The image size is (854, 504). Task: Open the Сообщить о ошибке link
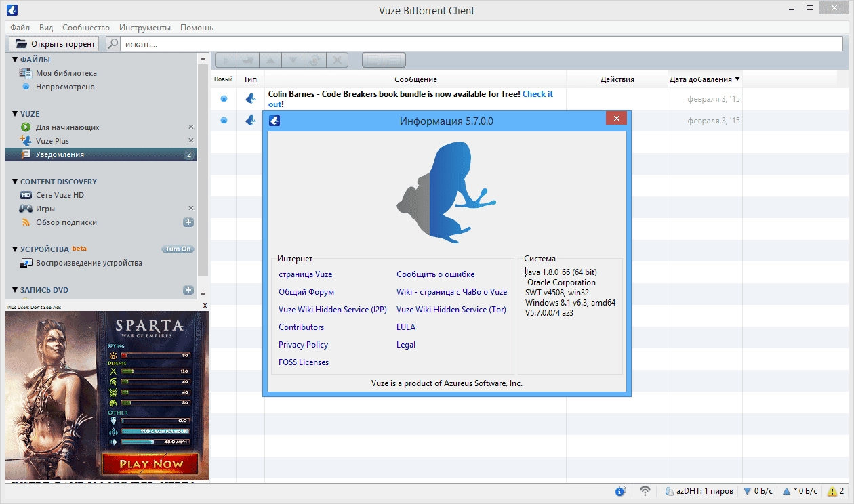pos(436,274)
